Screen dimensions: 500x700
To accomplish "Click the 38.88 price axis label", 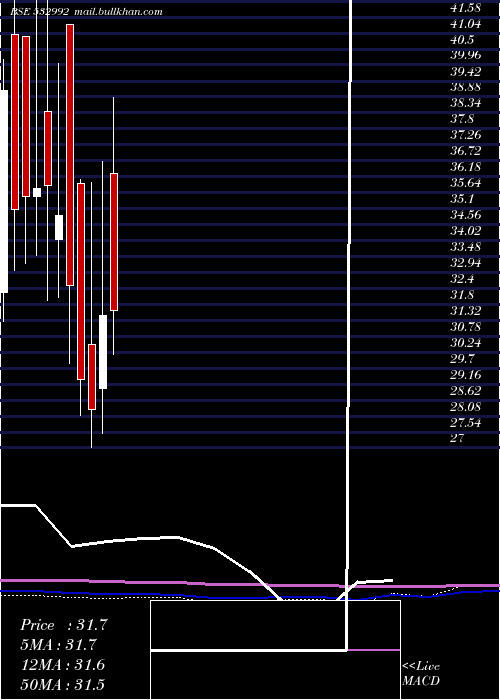I will click(x=466, y=87).
